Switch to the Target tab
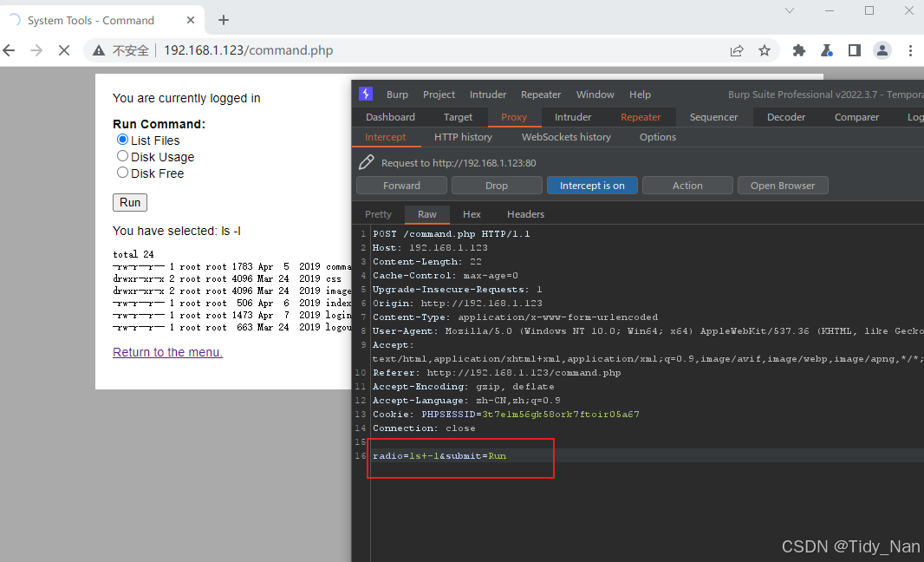The image size is (924, 562). 458,117
